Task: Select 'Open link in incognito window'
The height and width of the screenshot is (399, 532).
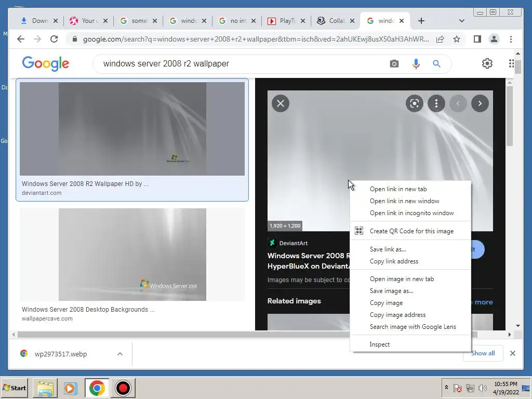Action: click(x=410, y=213)
